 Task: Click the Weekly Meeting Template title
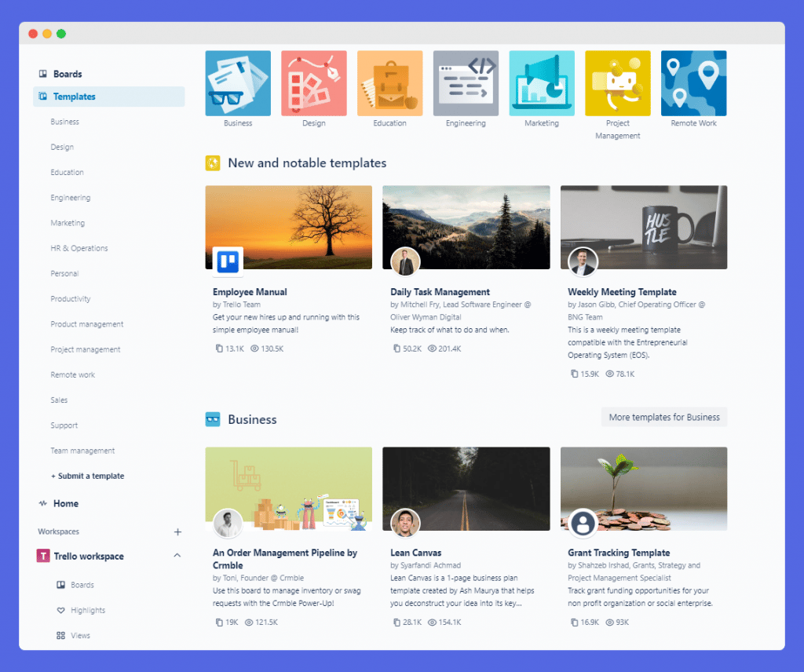coord(622,292)
